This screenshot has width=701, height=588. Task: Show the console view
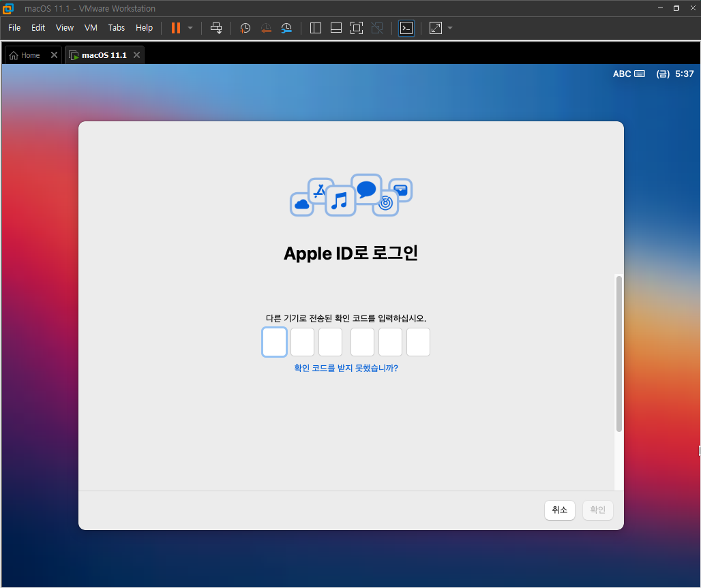click(406, 28)
